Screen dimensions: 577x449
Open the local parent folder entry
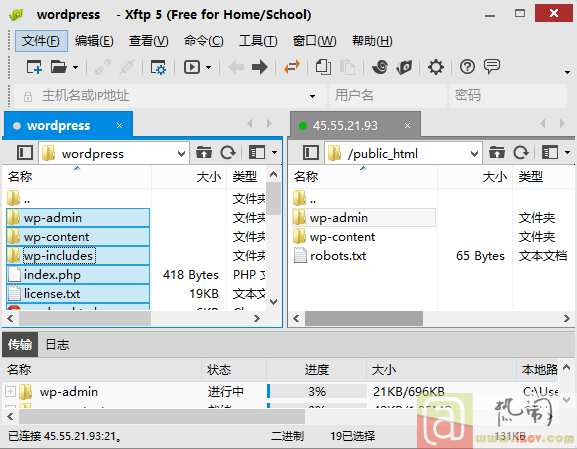click(18, 199)
